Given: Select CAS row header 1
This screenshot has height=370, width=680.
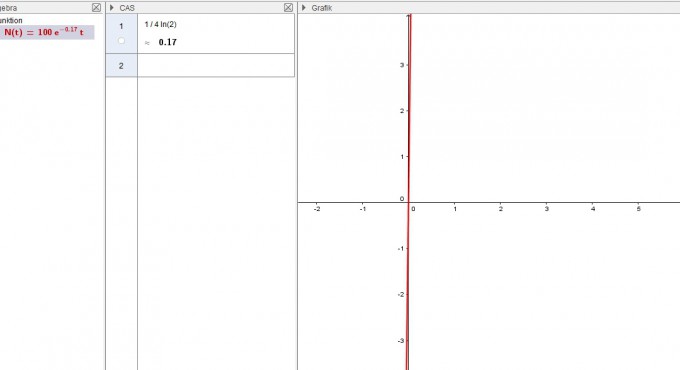Looking at the screenshot, I should click(121, 34).
